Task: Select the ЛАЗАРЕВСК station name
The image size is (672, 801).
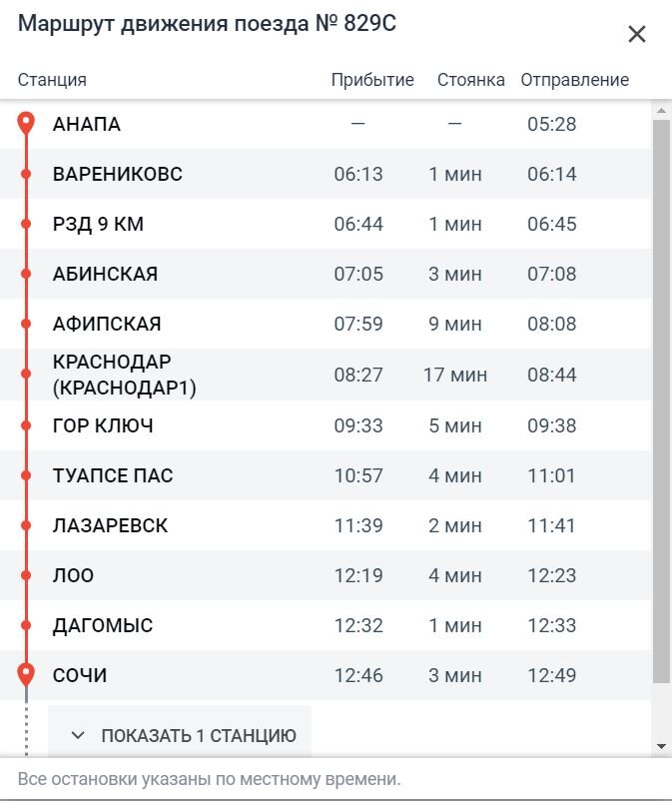Action: 110,525
